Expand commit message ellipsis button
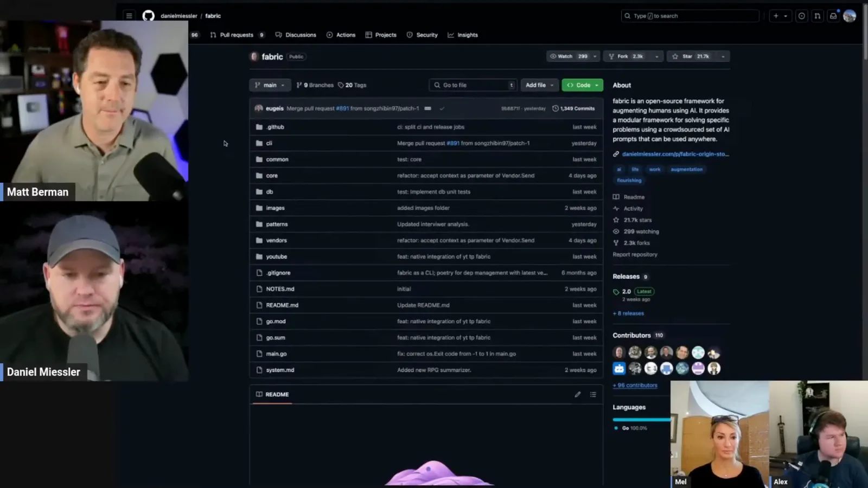Screen dimensions: 868x488 point(427,108)
